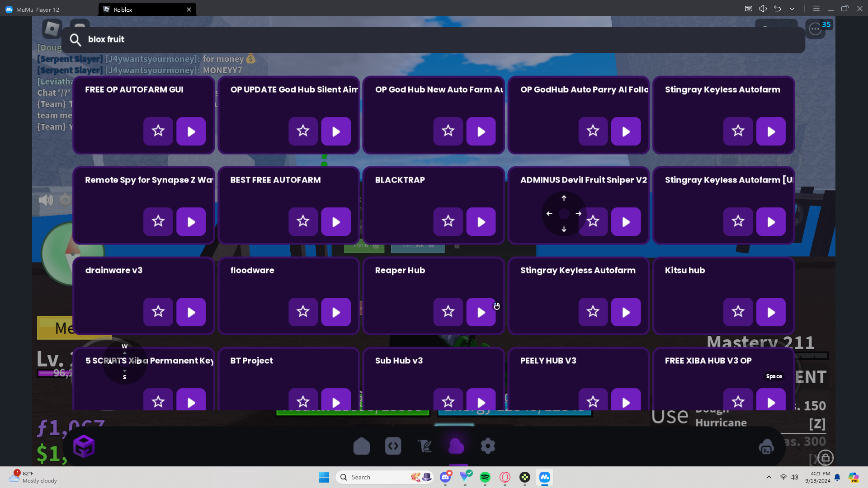This screenshot has height=488, width=868.
Task: Open the Roblox more options menu
Action: (x=816, y=29)
